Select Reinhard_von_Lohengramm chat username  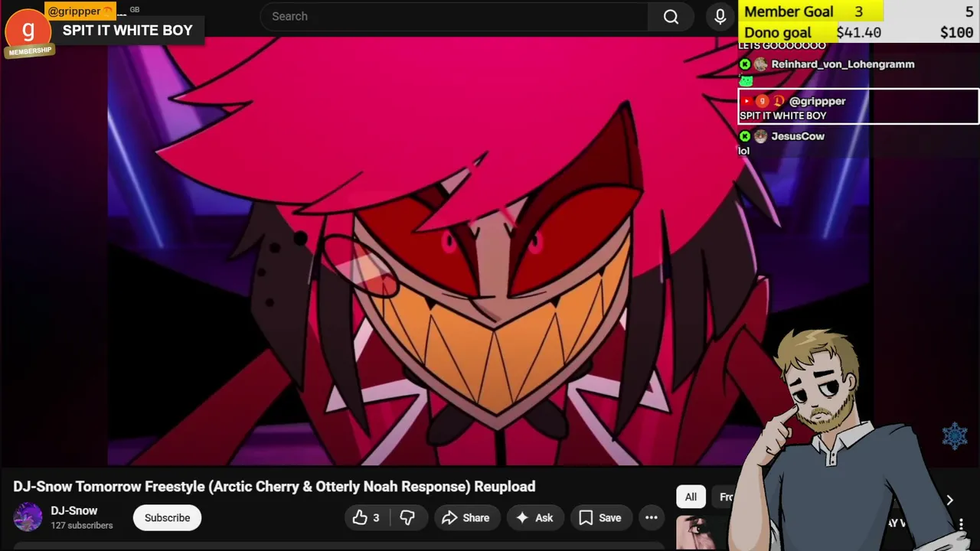(x=842, y=64)
